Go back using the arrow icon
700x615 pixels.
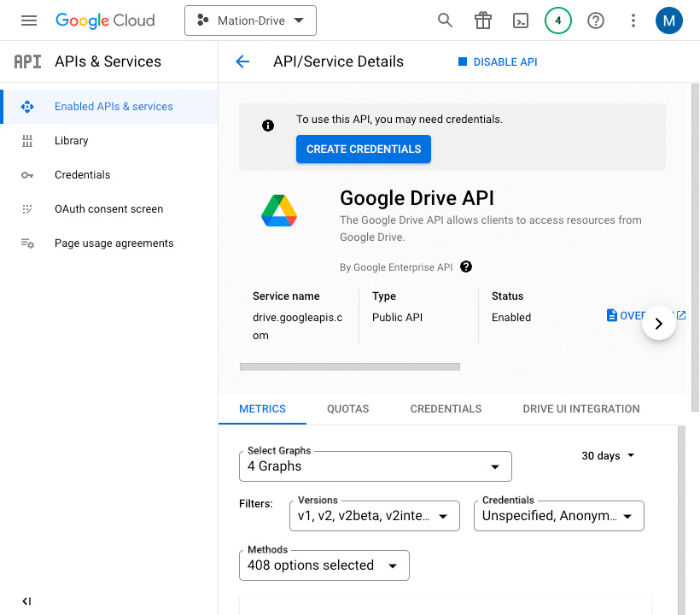click(x=242, y=61)
